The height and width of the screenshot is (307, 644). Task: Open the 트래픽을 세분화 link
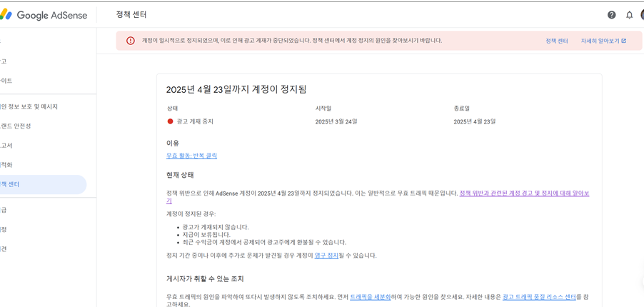coord(370,297)
